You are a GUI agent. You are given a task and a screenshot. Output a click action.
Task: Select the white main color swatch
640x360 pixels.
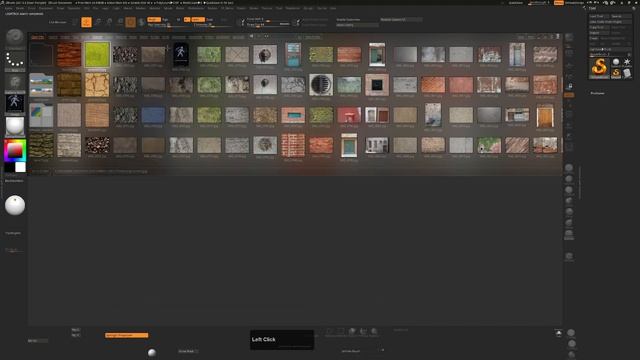[20, 167]
